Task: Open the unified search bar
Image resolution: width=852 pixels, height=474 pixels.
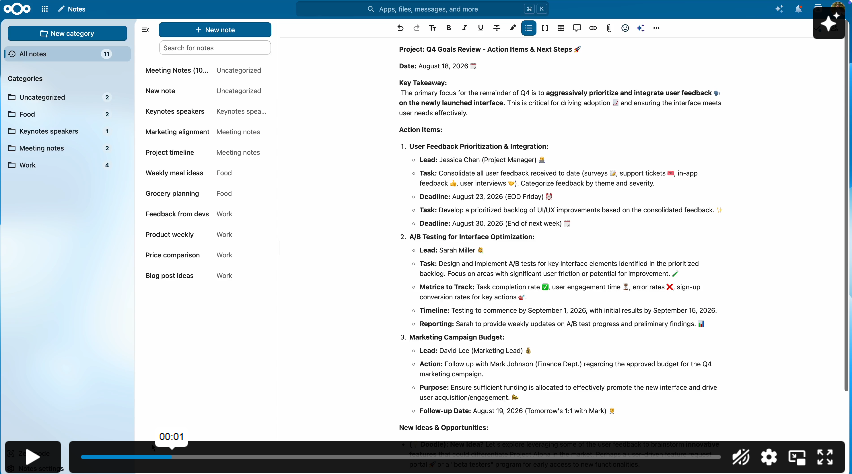Action: tap(423, 9)
